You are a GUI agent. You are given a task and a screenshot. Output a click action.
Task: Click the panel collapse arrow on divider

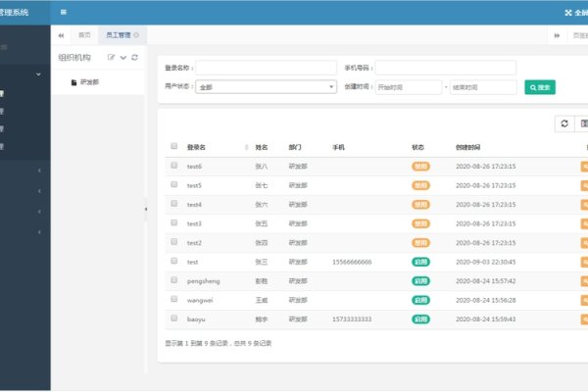pos(146,209)
